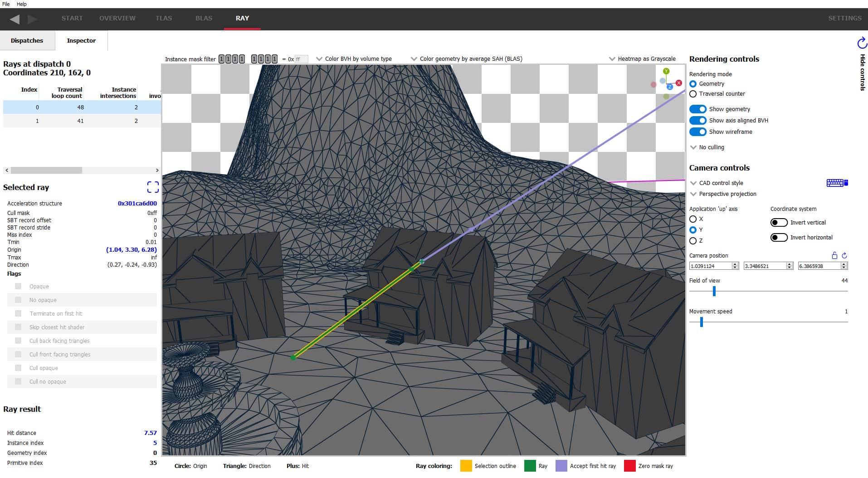Open the SETTINGS page

844,18
